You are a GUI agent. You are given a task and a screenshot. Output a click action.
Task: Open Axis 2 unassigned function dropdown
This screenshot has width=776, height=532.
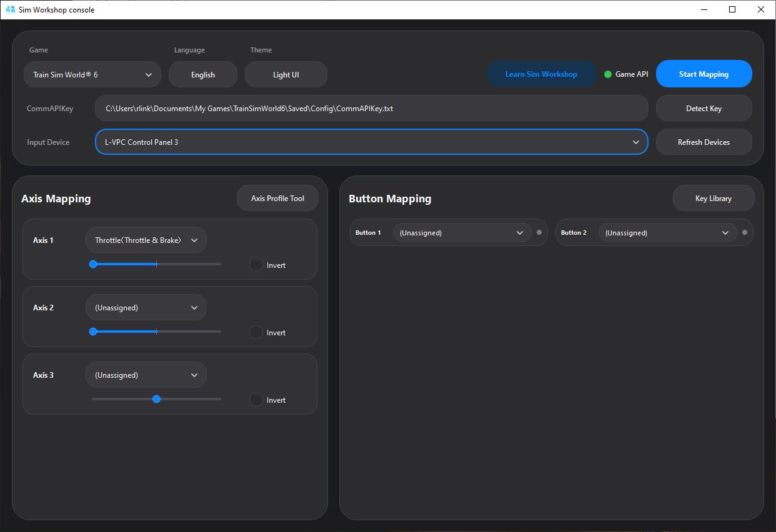point(146,307)
